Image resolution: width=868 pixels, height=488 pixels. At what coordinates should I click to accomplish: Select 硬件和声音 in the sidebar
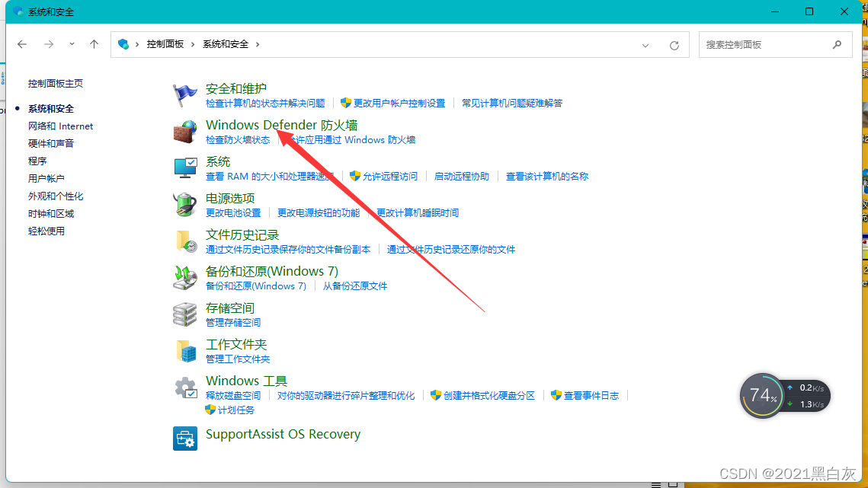point(51,143)
